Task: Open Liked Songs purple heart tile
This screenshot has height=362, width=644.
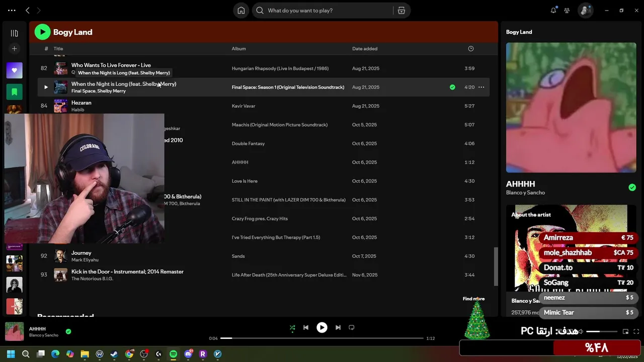Action: 14,70
